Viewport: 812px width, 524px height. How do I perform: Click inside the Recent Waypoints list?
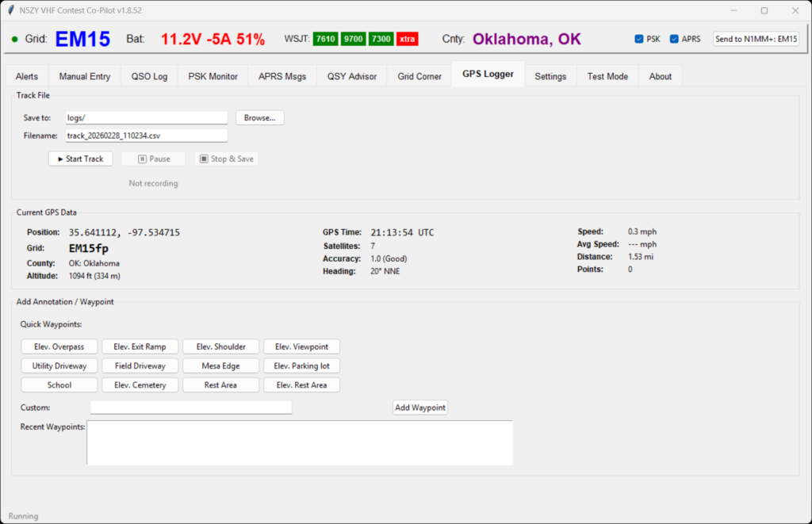coord(299,442)
